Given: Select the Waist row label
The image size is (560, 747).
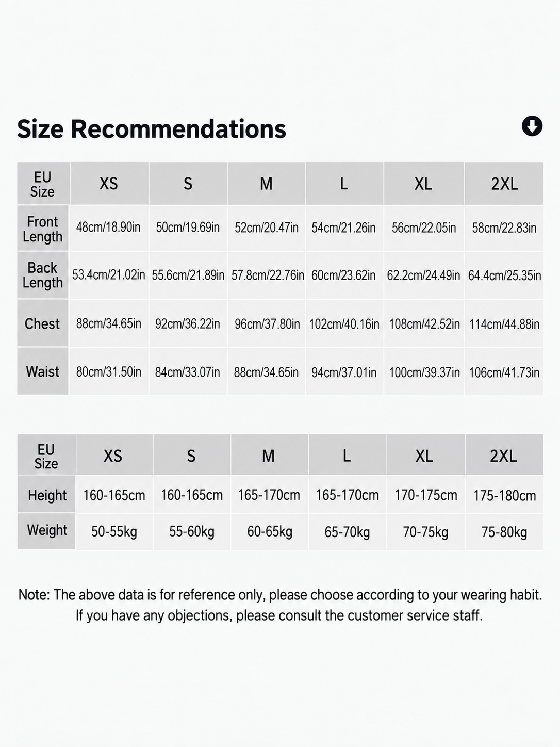Looking at the screenshot, I should (x=43, y=371).
